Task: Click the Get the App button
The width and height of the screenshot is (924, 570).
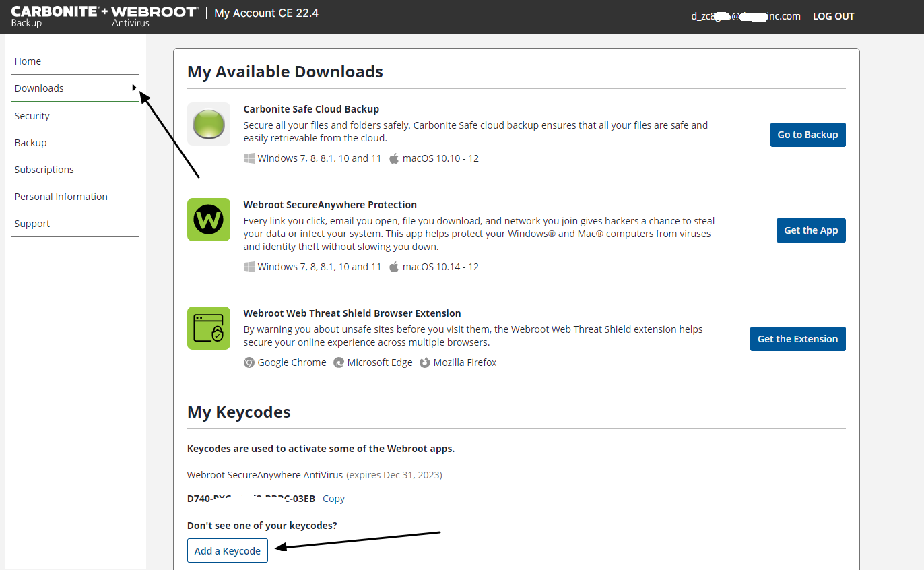Action: tap(811, 230)
